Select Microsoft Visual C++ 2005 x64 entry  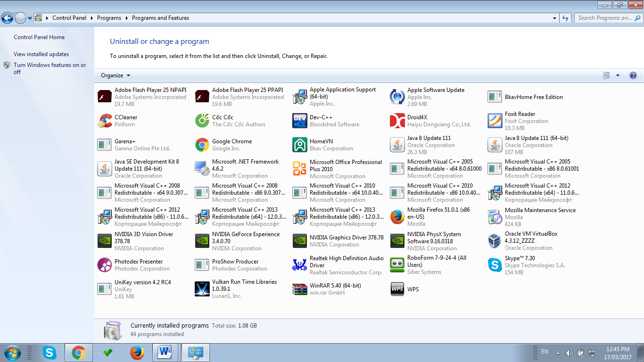(x=436, y=169)
